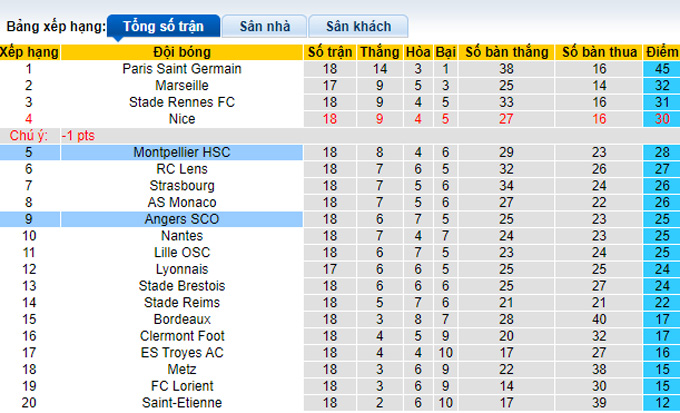
Task: Open the RC Lens team link
Action: click(182, 169)
